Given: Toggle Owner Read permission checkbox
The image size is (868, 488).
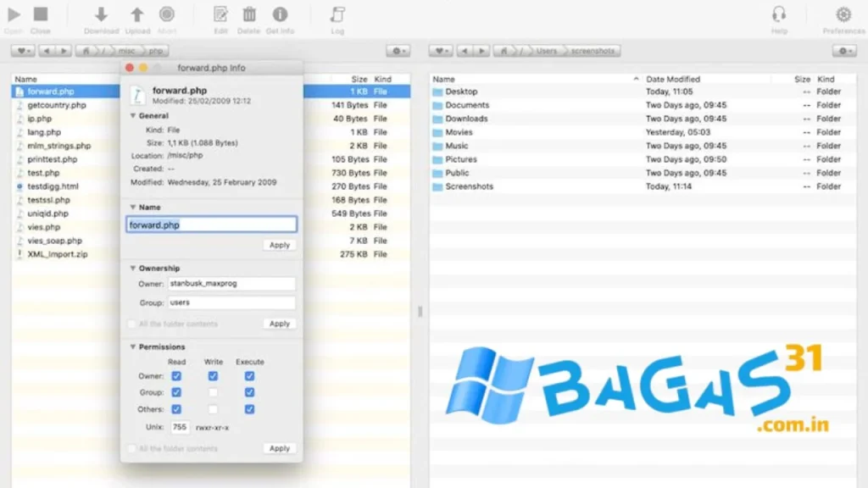Looking at the screenshot, I should point(176,376).
